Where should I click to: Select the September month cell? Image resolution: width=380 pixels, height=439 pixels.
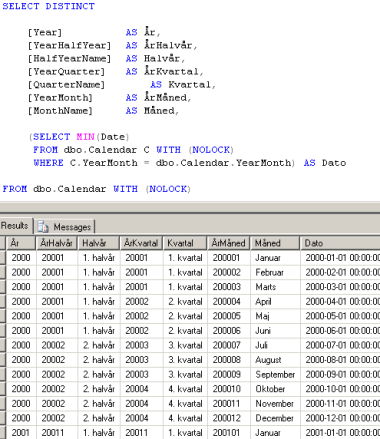tap(275, 374)
